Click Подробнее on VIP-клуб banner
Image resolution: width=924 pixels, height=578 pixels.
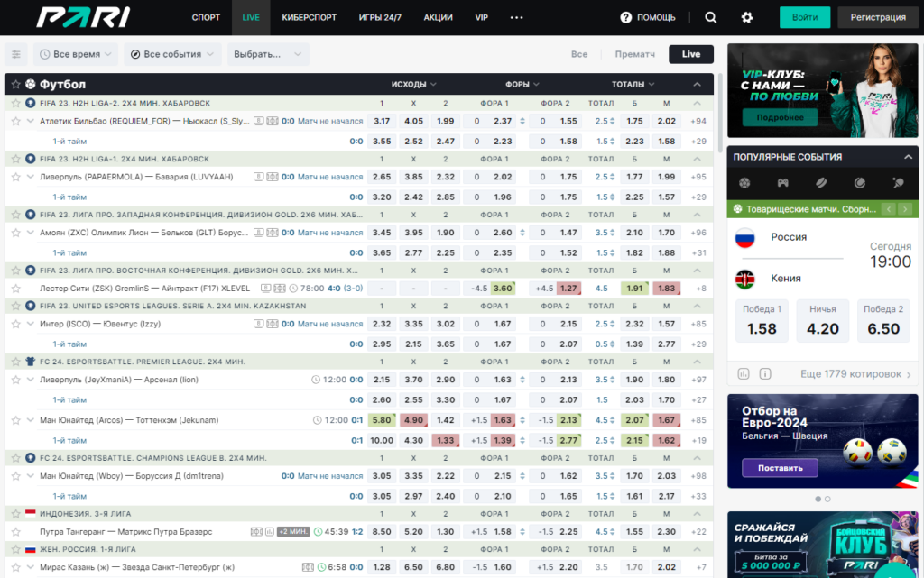point(780,117)
